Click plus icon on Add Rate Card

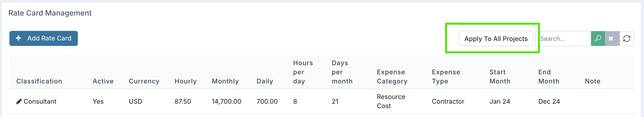click(x=18, y=38)
